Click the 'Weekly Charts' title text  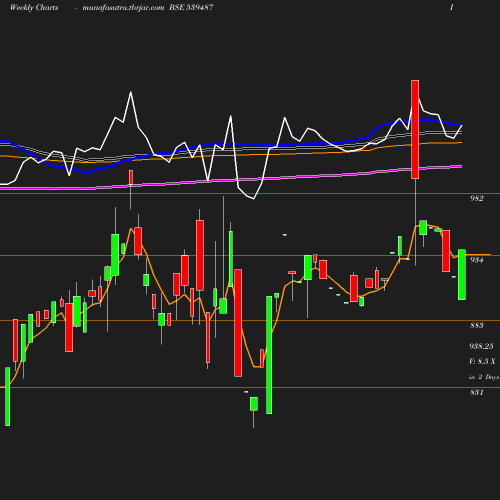click(34, 8)
